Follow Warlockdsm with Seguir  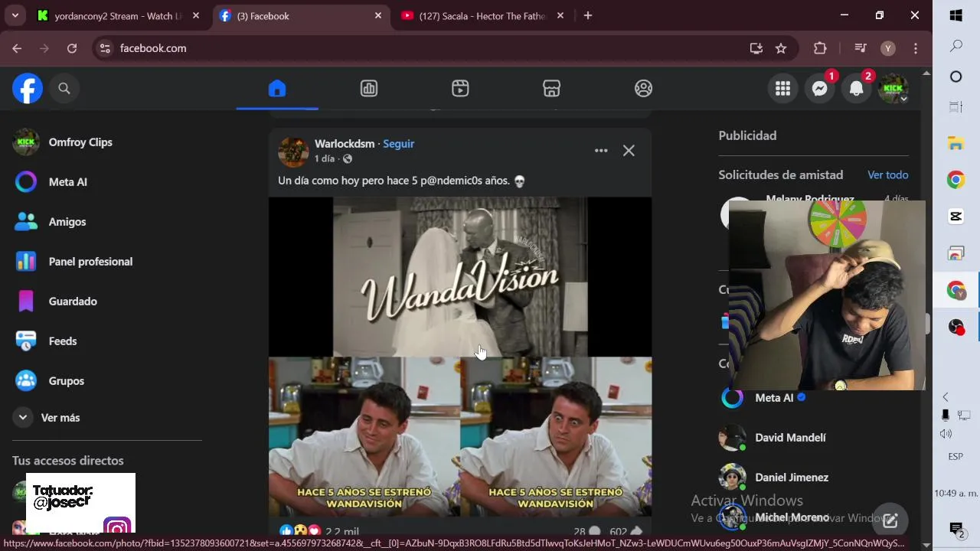pyautogui.click(x=398, y=144)
